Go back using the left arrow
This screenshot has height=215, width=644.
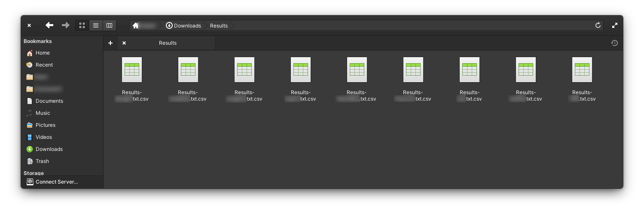click(x=49, y=25)
